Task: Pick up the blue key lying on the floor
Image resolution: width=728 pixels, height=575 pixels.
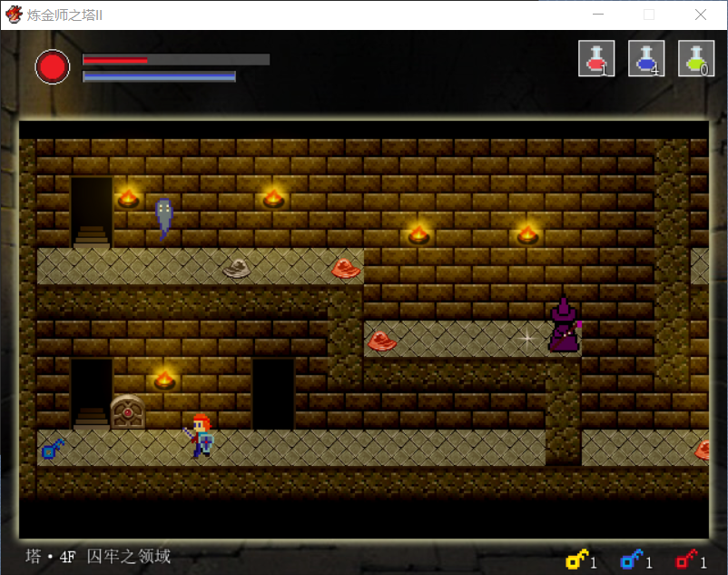Action: pyautogui.click(x=53, y=448)
